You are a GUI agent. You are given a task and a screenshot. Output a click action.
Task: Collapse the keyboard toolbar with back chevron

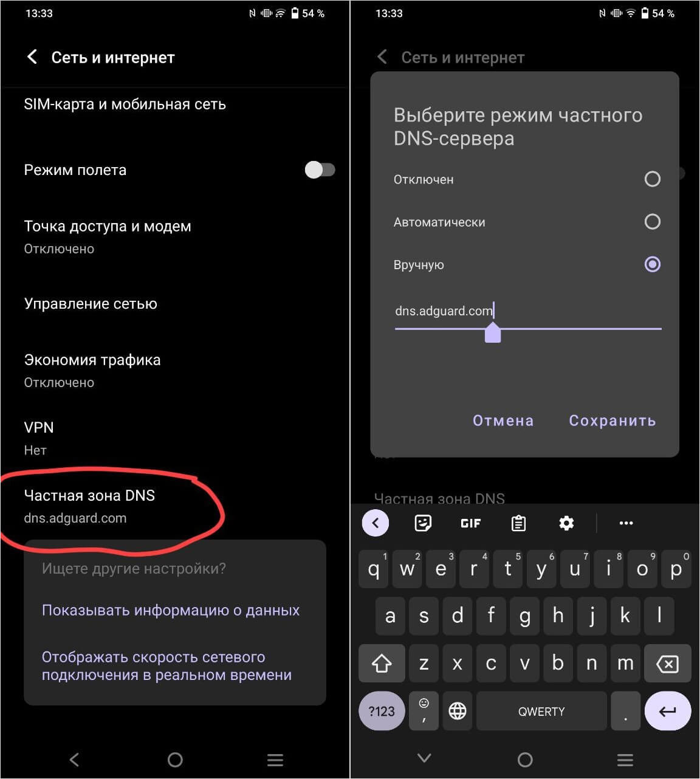[376, 523]
